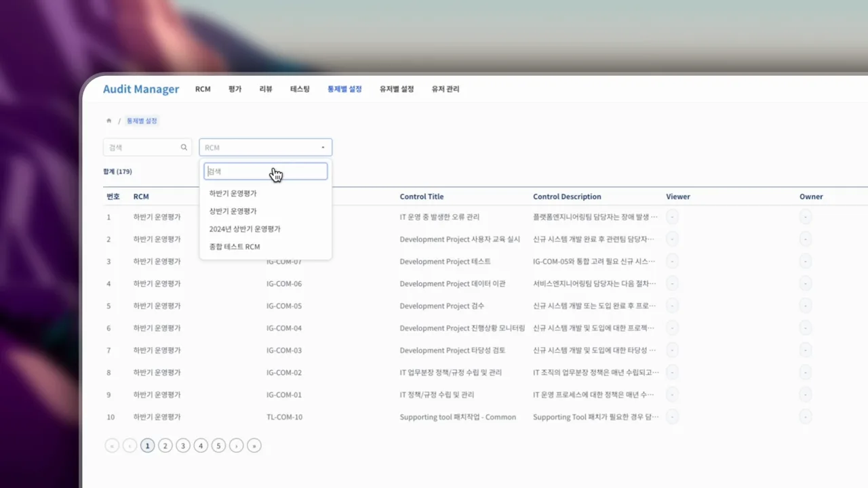Click the IG-COM-04 code cell
868x488 pixels.
tap(284, 328)
